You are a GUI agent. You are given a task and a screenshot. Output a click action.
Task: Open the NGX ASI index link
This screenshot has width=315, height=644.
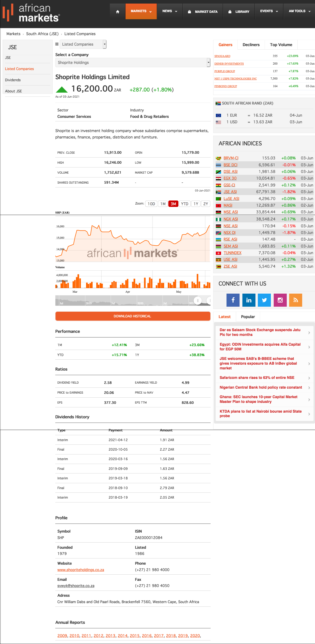tap(231, 219)
